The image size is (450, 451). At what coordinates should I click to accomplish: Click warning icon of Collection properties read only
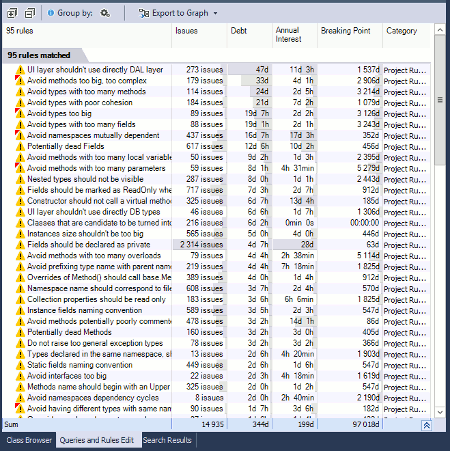20,299
